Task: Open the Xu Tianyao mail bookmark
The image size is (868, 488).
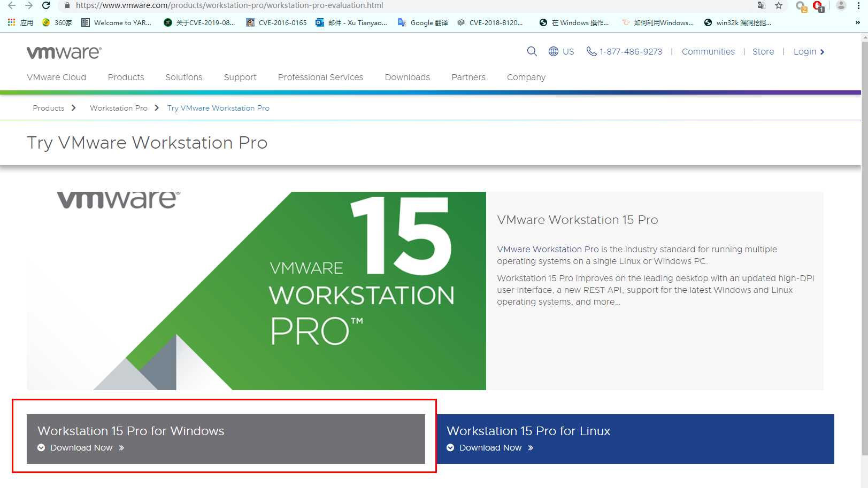Action: coord(351,22)
